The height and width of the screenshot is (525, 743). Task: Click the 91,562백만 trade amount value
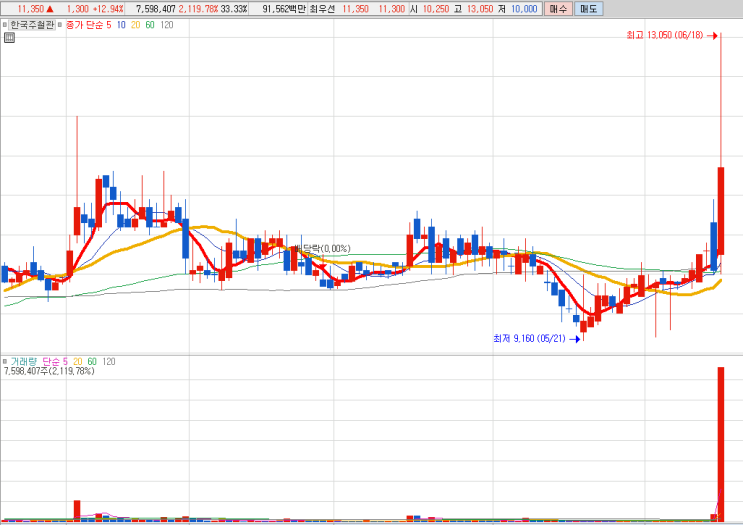click(284, 9)
